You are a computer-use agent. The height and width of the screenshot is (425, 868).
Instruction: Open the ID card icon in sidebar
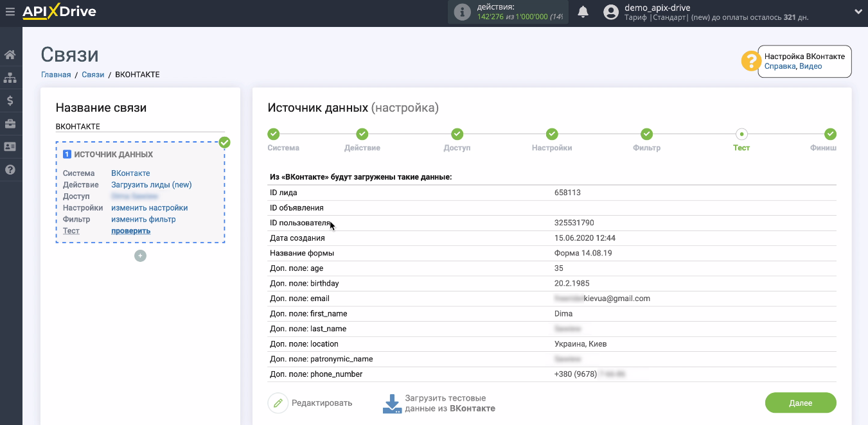pos(10,146)
